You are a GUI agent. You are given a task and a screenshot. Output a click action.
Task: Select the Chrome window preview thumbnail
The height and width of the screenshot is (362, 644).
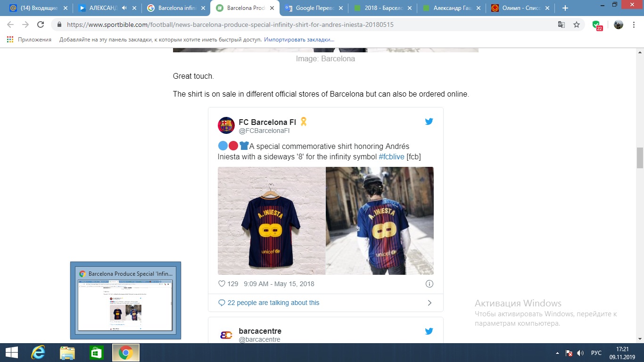point(125,300)
